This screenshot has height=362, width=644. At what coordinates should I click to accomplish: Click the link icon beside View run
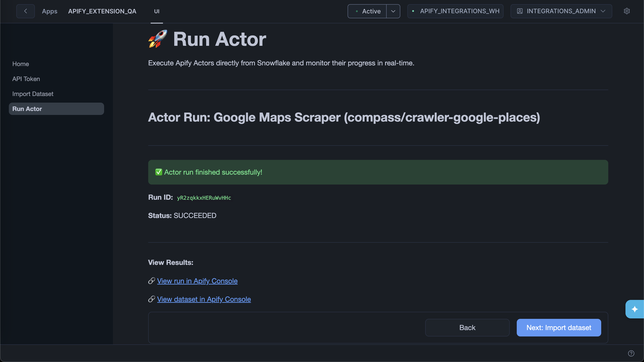point(151,281)
